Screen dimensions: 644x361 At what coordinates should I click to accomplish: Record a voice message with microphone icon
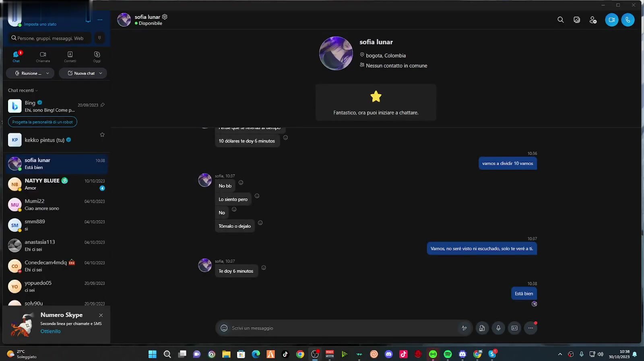tap(498, 328)
